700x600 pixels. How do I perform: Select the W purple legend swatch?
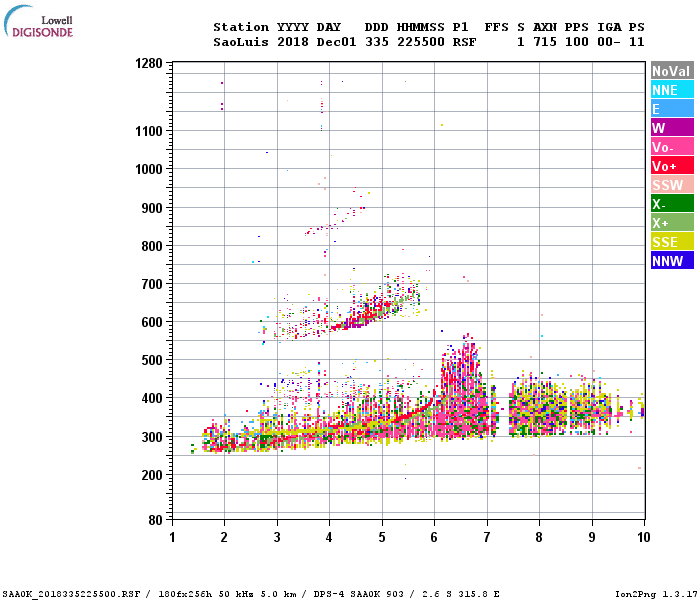672,128
